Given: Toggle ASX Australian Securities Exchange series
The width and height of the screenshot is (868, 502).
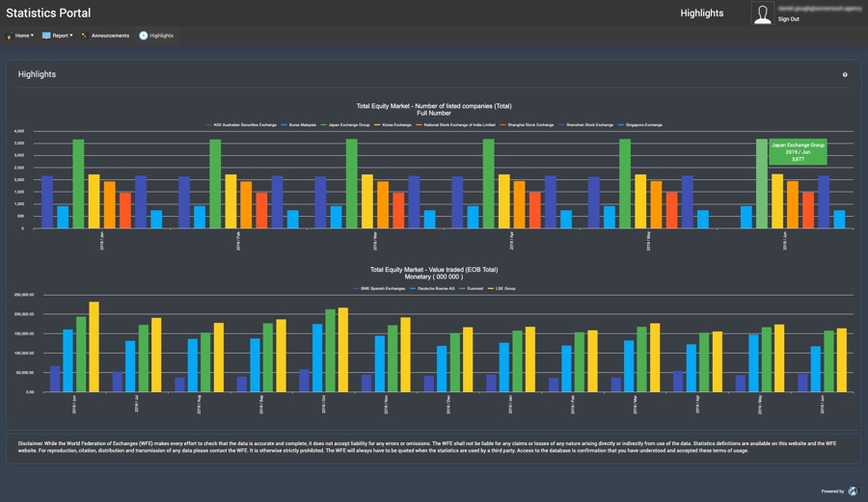Looking at the screenshot, I should pos(245,124).
